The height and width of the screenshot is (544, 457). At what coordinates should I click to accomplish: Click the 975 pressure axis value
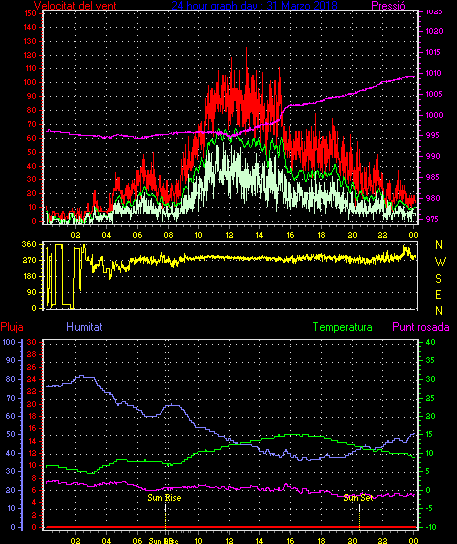click(x=432, y=219)
